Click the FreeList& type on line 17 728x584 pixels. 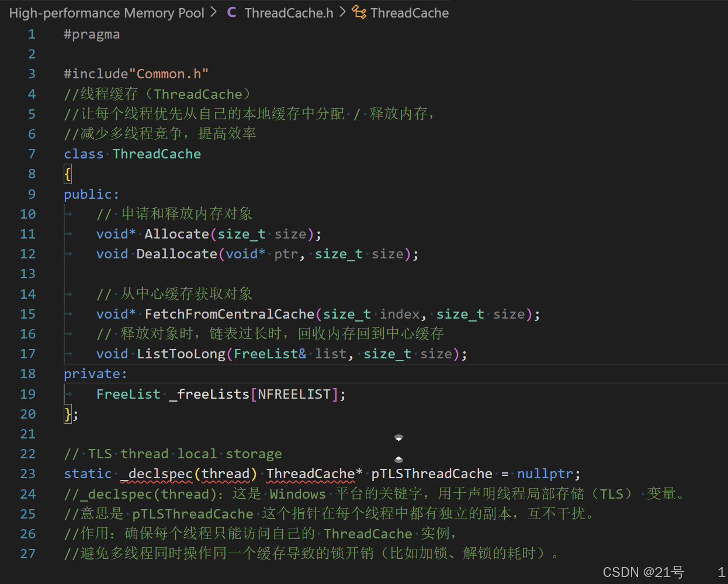(270, 354)
